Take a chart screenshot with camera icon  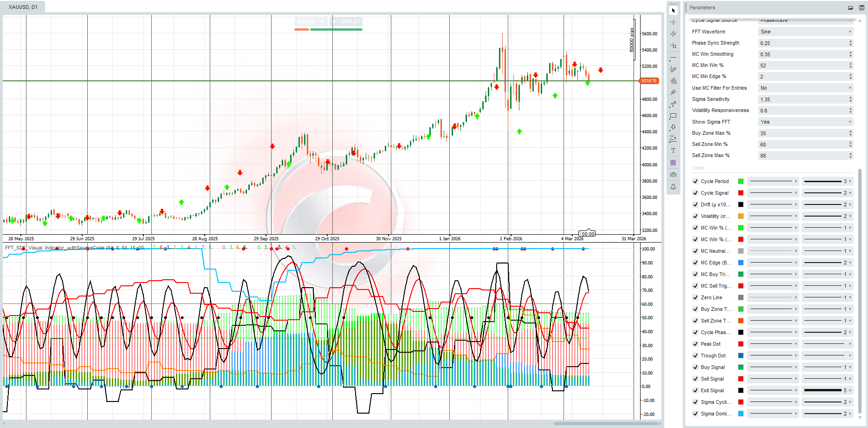pyautogui.click(x=673, y=175)
